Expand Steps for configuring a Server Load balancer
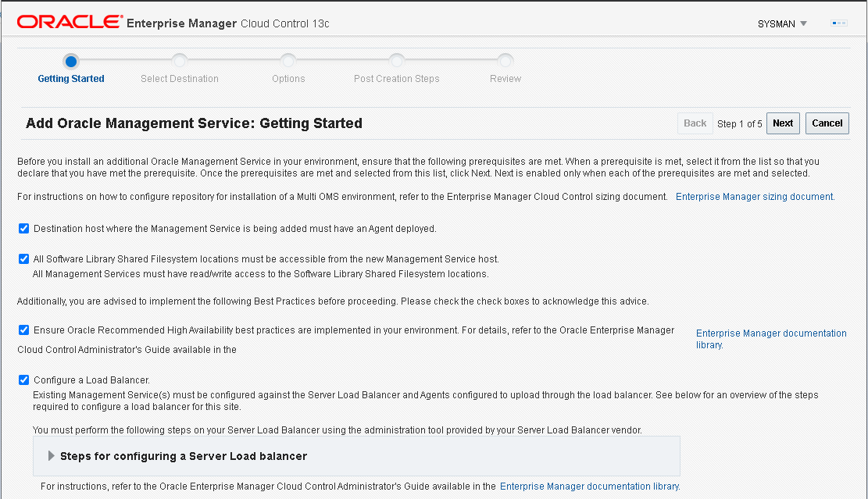 pos(52,456)
